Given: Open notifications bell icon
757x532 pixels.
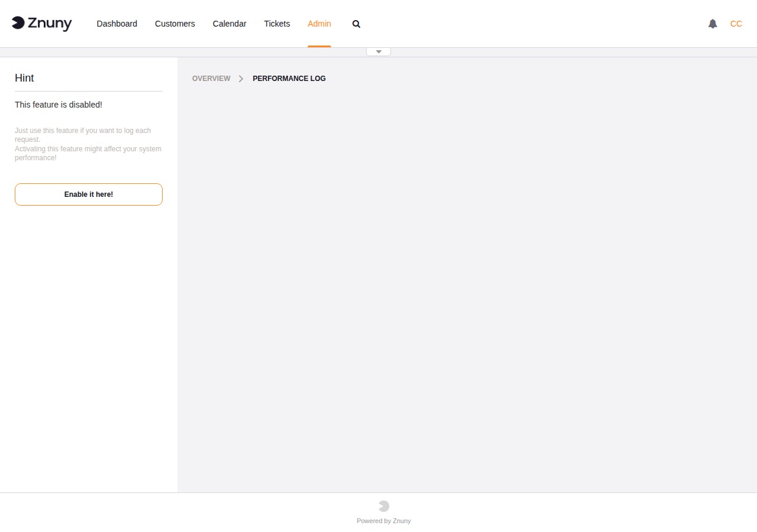Looking at the screenshot, I should click(x=713, y=24).
